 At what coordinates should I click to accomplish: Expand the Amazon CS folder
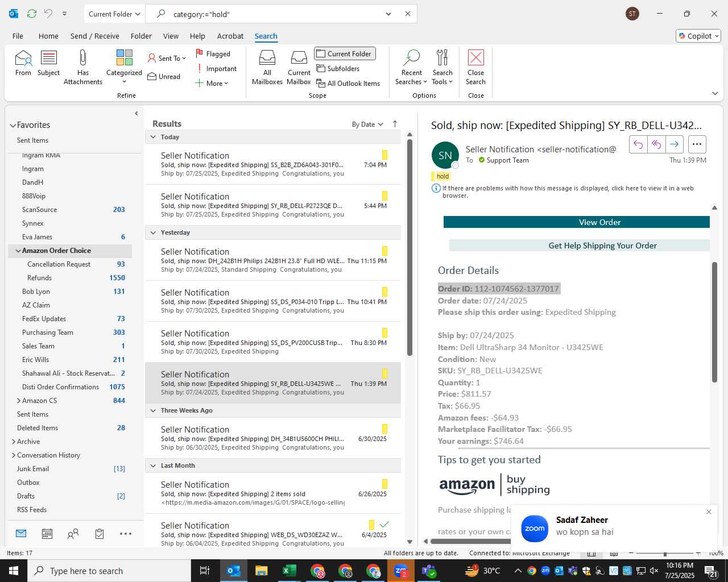click(x=18, y=401)
